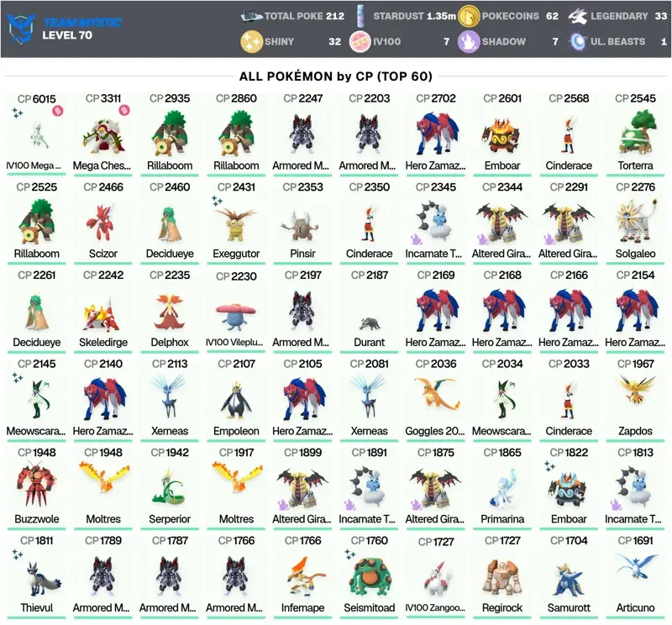
Task: Choose the Buzzwole sprite
Action: pyautogui.click(x=36, y=484)
